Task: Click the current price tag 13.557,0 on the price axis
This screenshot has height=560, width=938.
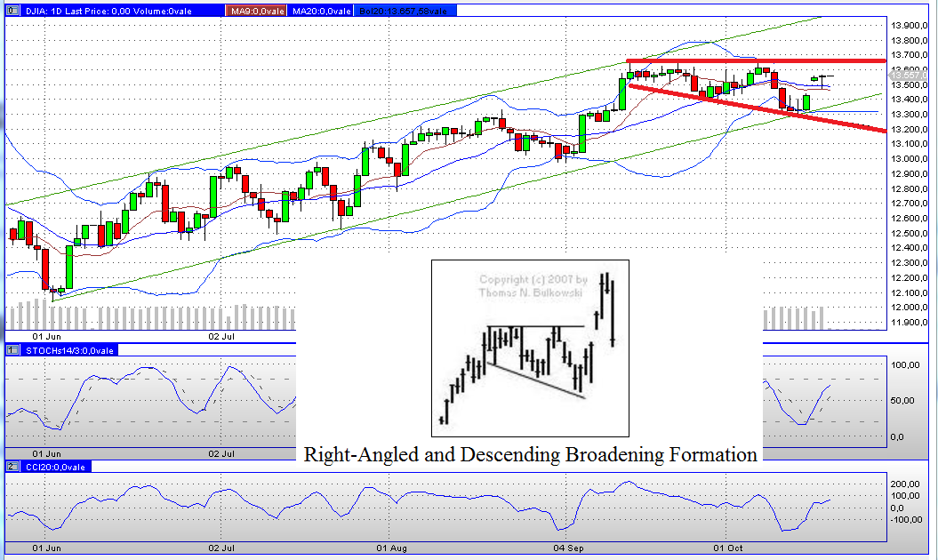Action: [909, 75]
